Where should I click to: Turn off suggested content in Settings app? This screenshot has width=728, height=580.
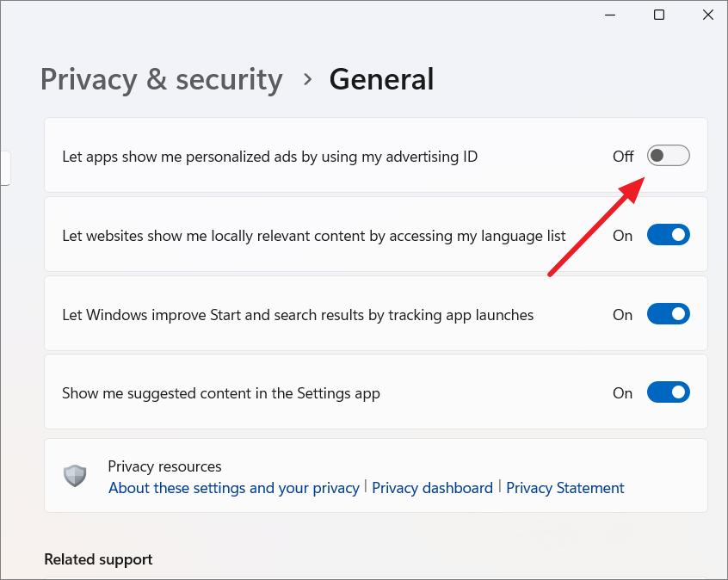click(668, 392)
